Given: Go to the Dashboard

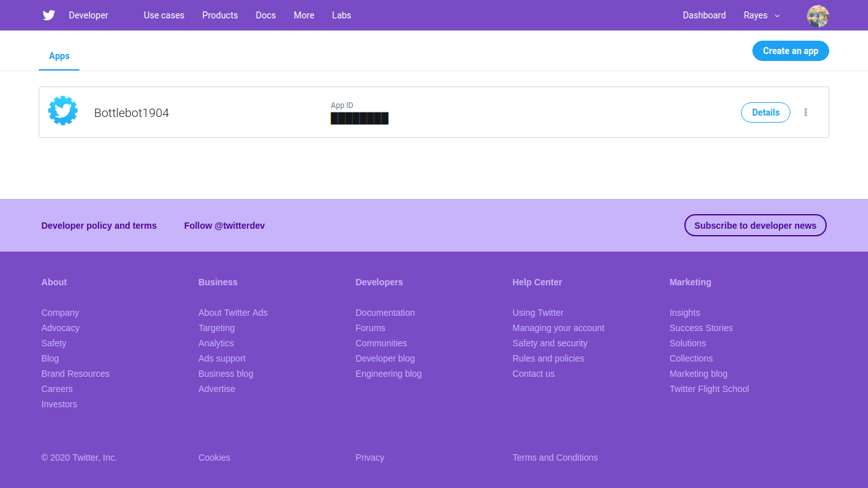Looking at the screenshot, I should [704, 15].
